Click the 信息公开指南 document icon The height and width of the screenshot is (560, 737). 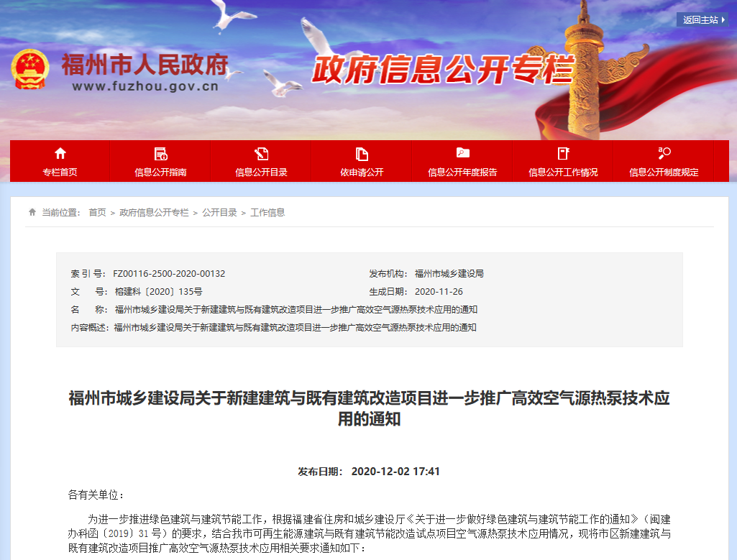coord(160,153)
